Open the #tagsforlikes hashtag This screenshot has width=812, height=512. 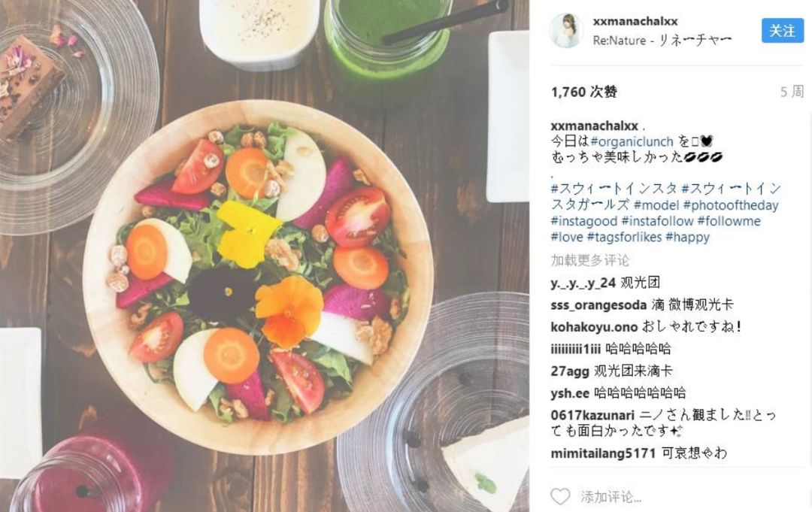coord(624,237)
